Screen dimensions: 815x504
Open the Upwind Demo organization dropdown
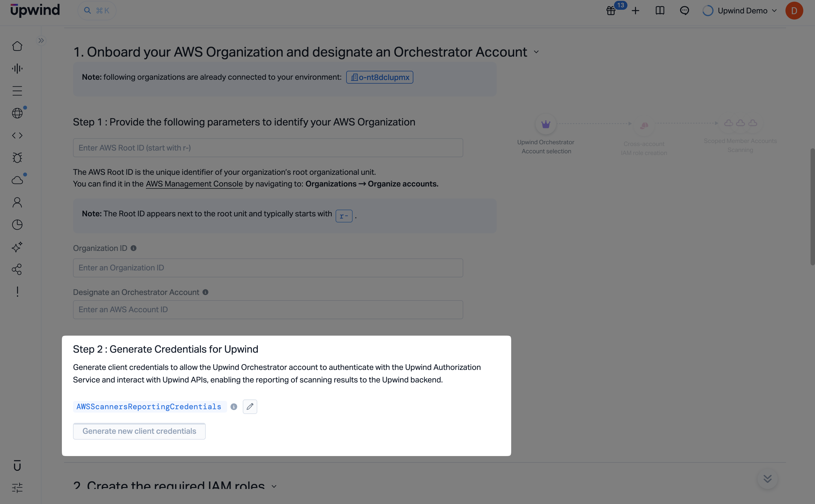[x=739, y=11]
